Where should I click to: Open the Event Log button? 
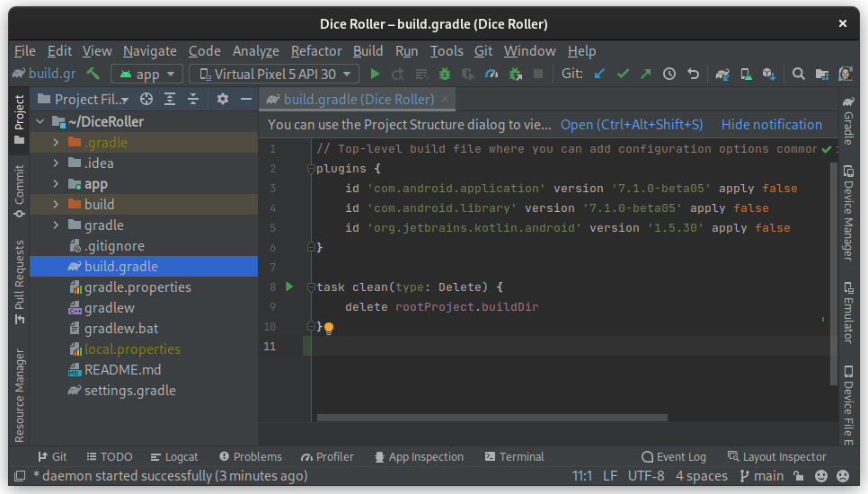coord(674,457)
